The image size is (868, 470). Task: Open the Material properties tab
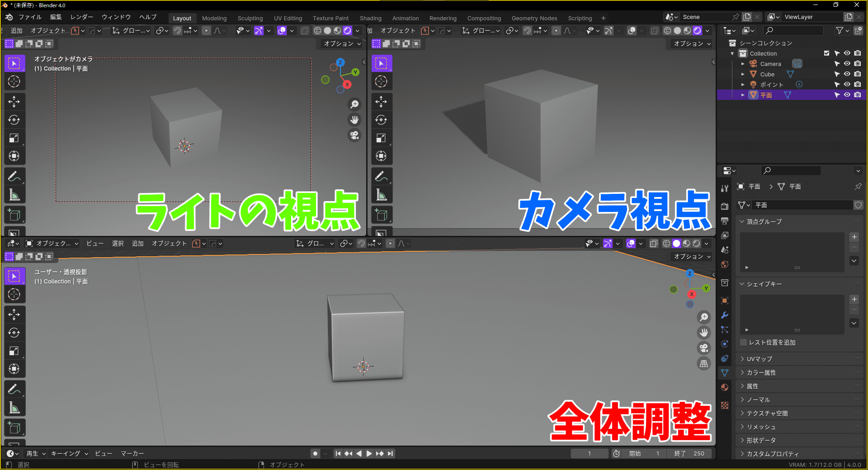[725, 387]
